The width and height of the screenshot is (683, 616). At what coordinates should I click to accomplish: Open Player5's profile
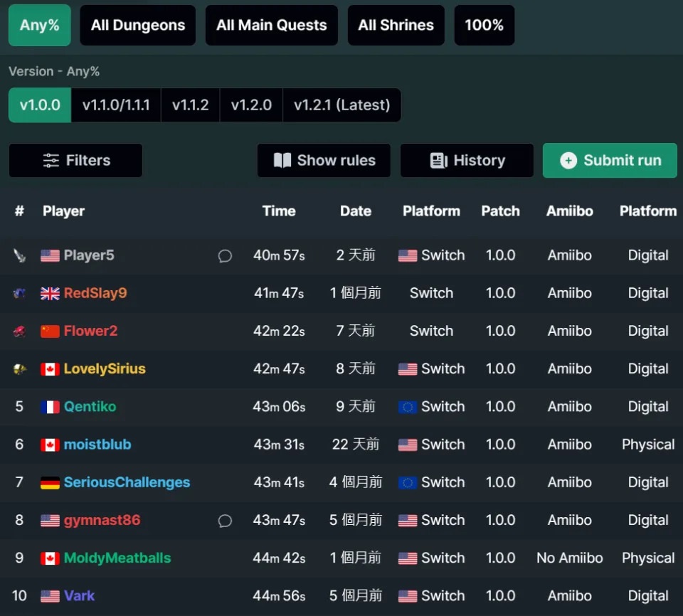coord(89,255)
